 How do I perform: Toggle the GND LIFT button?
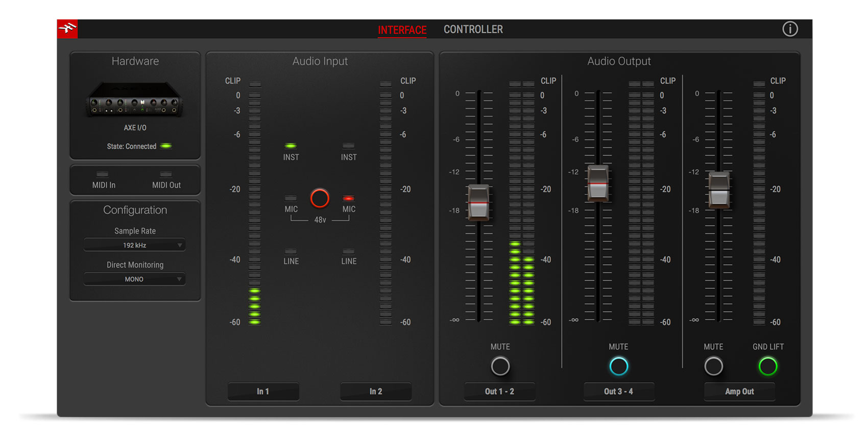pyautogui.click(x=767, y=366)
